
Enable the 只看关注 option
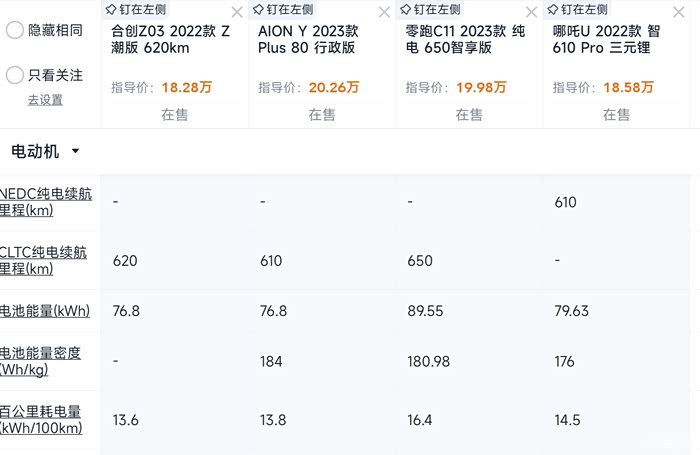coord(15,75)
